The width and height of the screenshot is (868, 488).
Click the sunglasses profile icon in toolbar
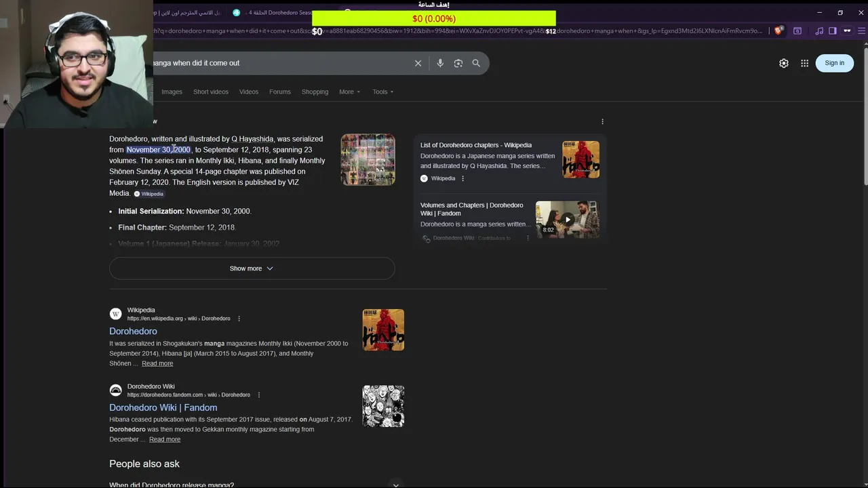847,30
